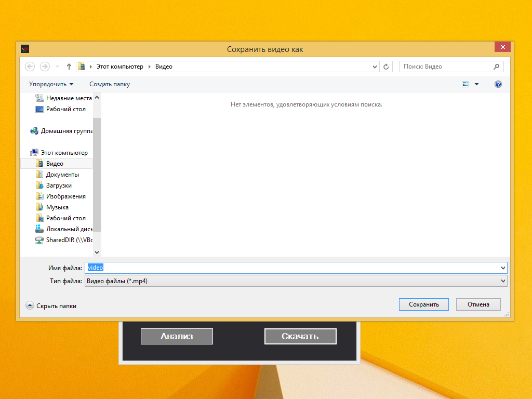Open the help question mark icon
Screen dimensions: 532x399
pos(498,84)
